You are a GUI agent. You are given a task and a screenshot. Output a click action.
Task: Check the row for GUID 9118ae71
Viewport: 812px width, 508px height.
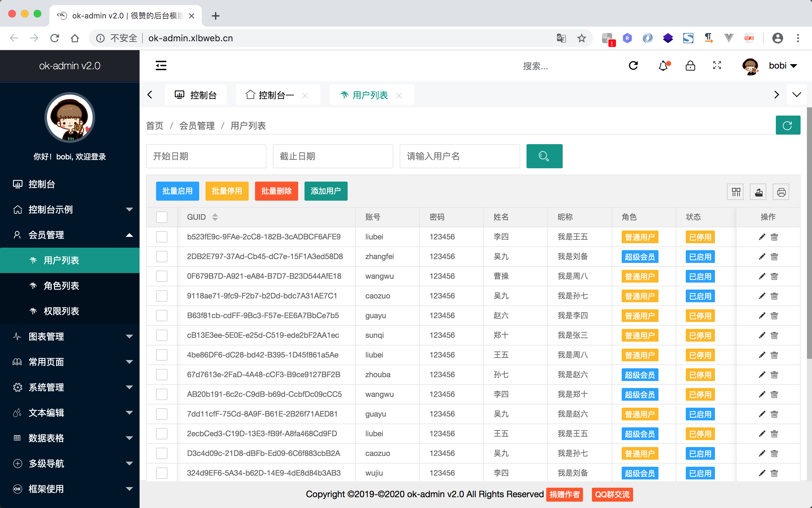pyautogui.click(x=162, y=296)
